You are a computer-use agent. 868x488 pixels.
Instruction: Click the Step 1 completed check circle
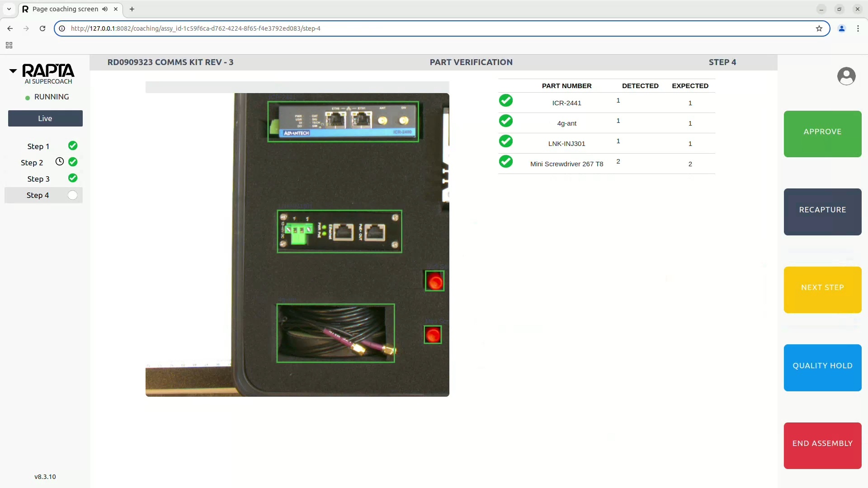coord(73,146)
